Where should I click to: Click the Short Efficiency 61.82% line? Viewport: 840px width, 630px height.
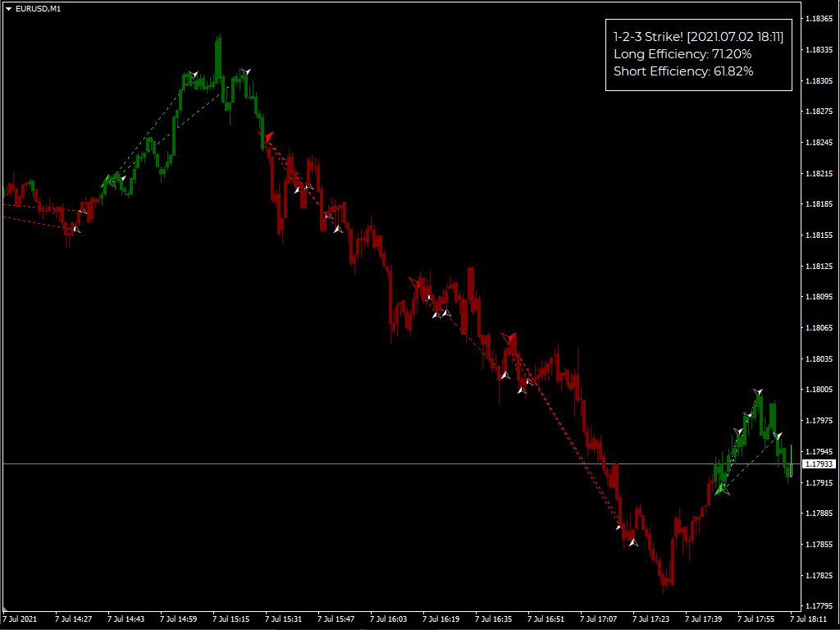(x=683, y=71)
